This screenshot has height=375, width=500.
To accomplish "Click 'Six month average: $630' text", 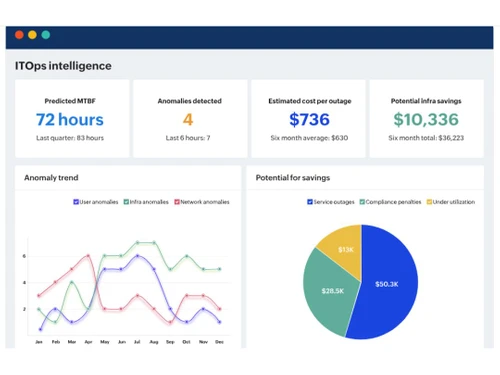I will coord(309,138).
